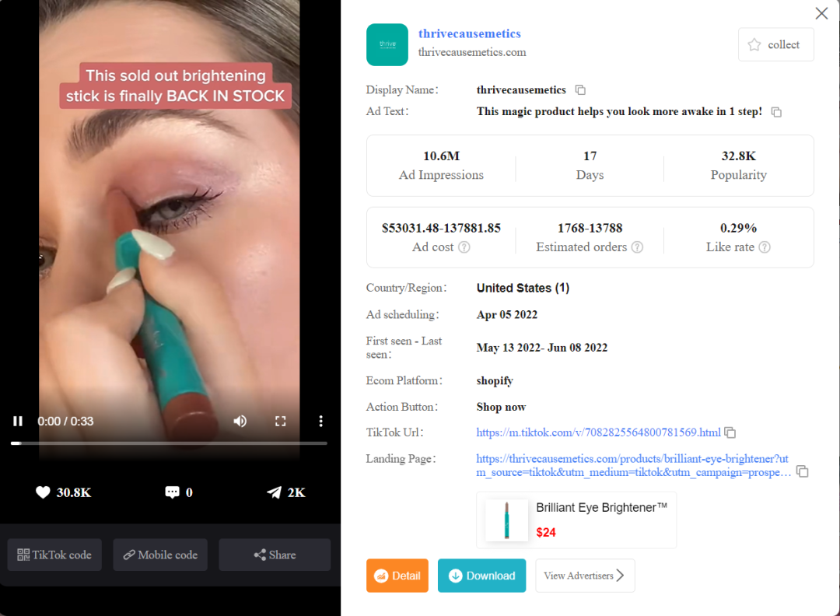Open the thrivecausemetics advertiser name link

pyautogui.click(x=469, y=33)
